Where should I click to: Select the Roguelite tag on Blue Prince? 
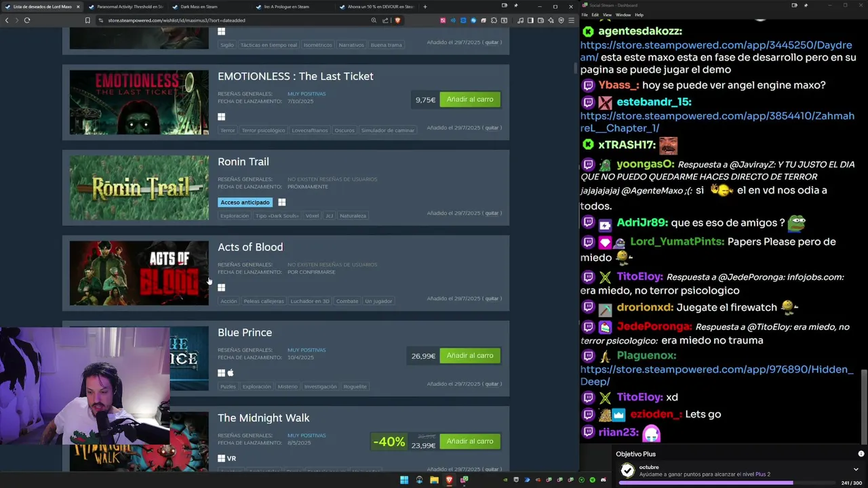[355, 386]
